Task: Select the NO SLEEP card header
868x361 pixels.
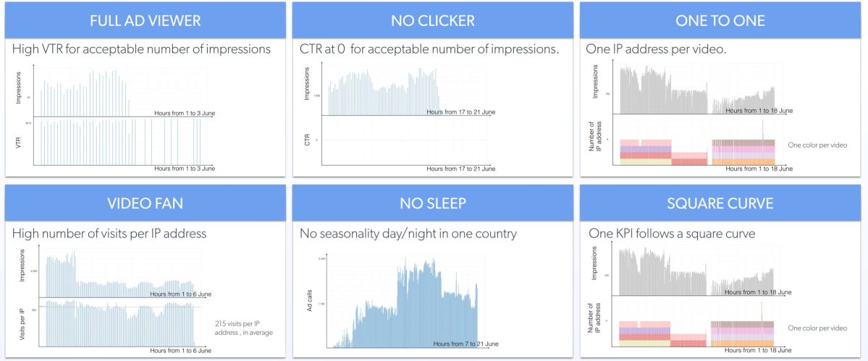Action: 432,203
